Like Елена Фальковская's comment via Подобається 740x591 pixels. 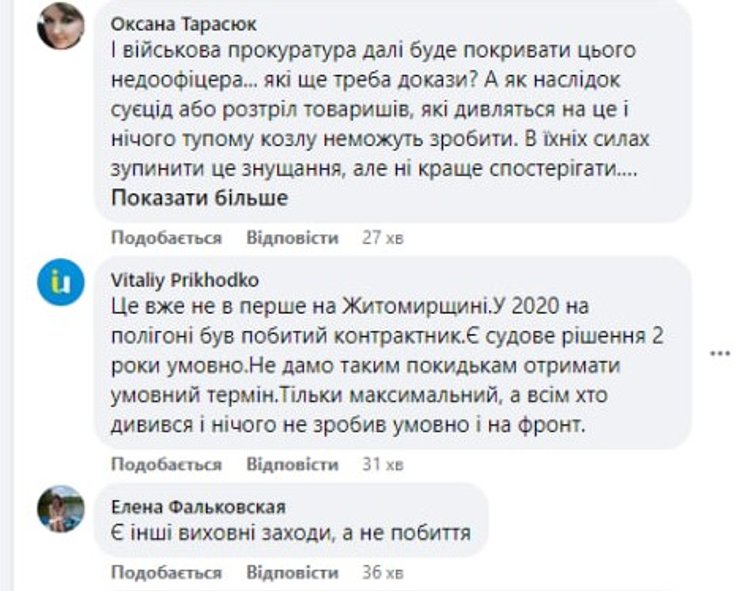point(166,572)
